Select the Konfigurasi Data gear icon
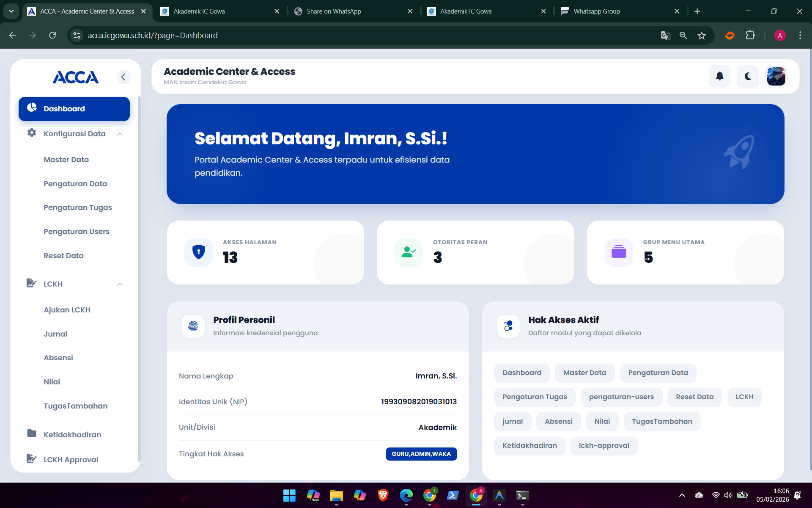Viewport: 812px width, 508px height. pos(31,133)
